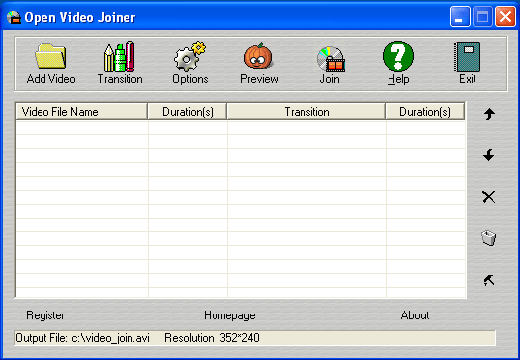
Task: Move selected video down with down arrow
Action: [x=489, y=155]
